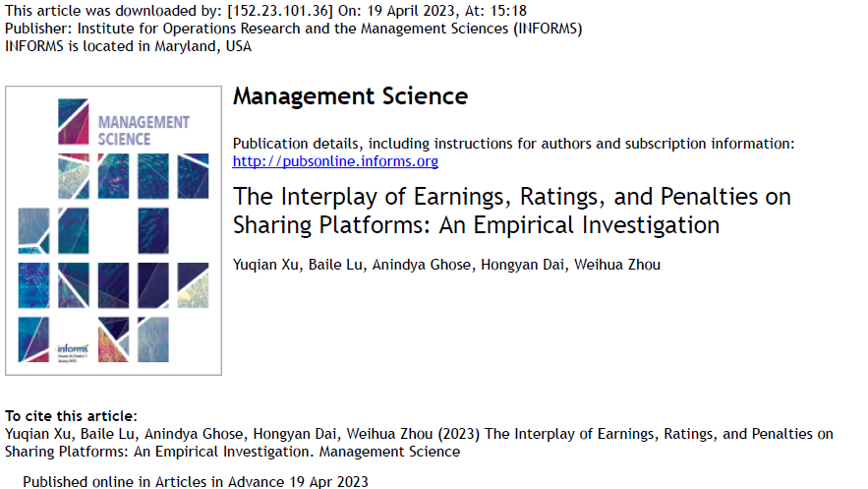The width and height of the screenshot is (868, 489).
Task: Select the bold Management Science journal heading
Action: pos(350,96)
